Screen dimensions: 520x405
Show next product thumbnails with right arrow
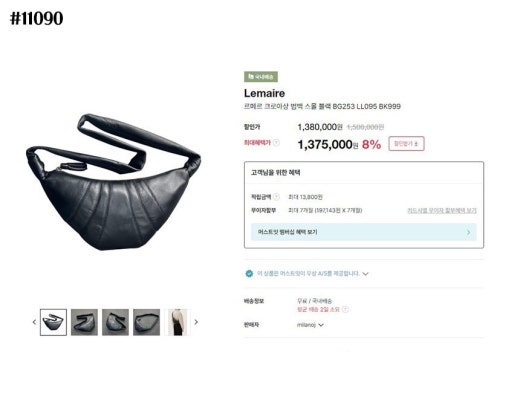coord(196,322)
